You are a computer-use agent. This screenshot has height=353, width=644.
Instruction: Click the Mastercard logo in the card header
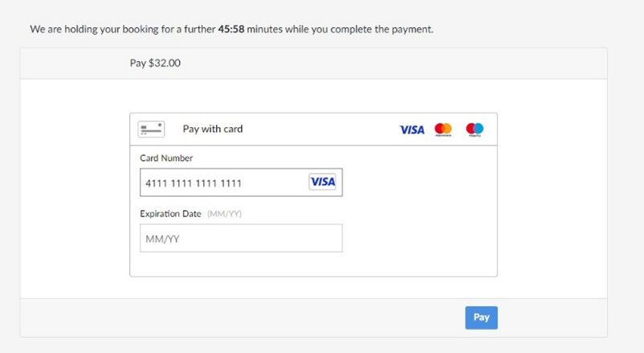coord(443,129)
